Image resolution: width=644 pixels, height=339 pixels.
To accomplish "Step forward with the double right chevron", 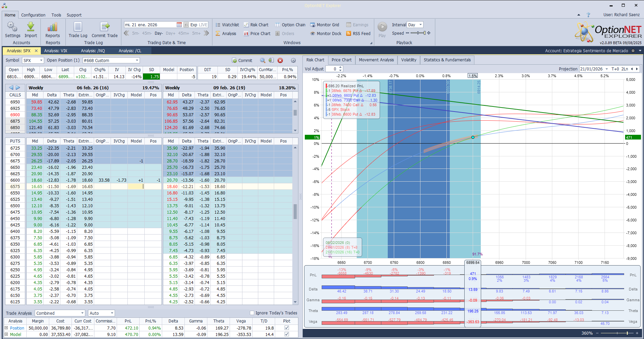I will pyautogui.click(x=206, y=33).
